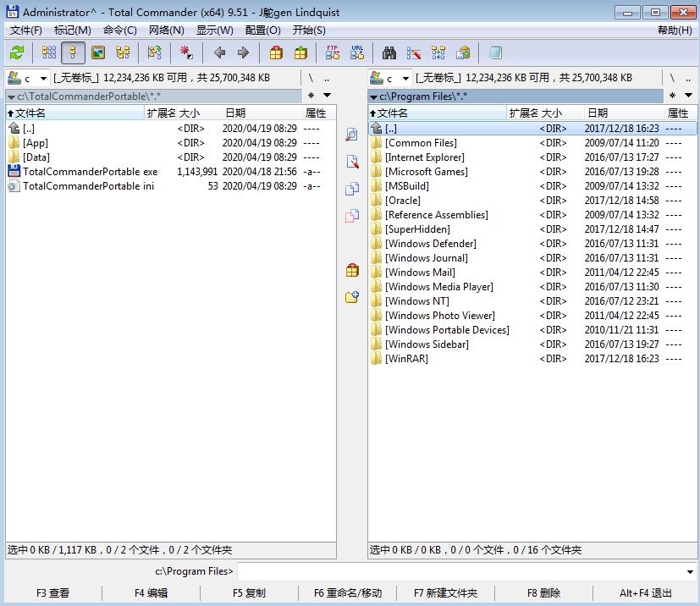
Task: Click the URL new connection icon
Action: (x=357, y=52)
